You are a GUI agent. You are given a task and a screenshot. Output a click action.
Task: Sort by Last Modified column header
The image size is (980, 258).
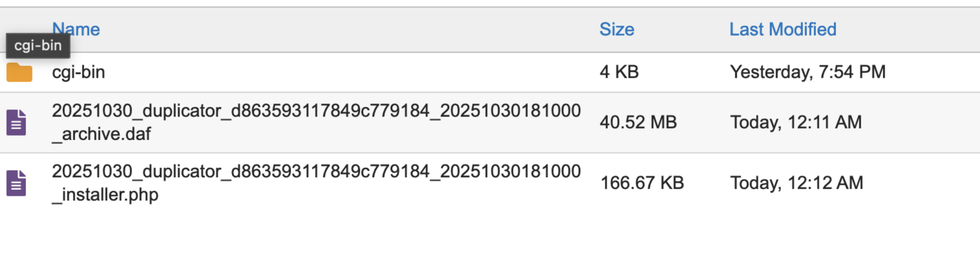click(782, 30)
